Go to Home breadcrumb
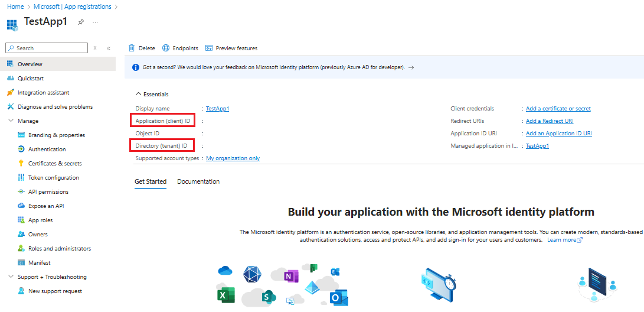 pos(15,6)
